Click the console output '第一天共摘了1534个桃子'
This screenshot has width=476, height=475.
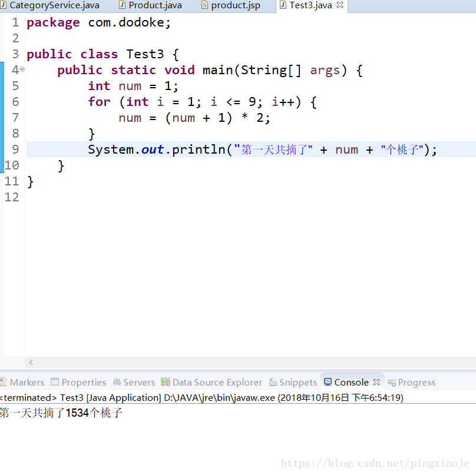tap(61, 413)
